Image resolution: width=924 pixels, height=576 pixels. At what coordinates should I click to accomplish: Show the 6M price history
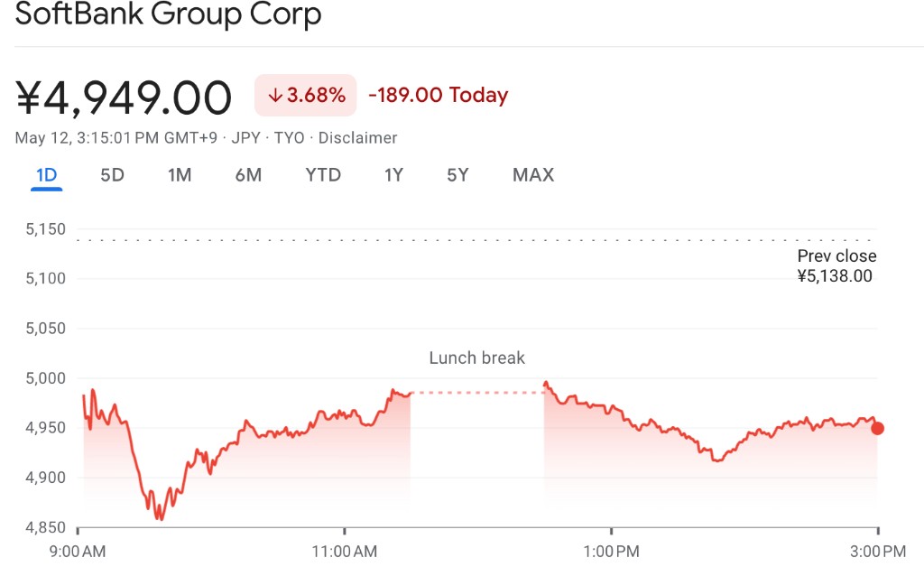click(248, 175)
